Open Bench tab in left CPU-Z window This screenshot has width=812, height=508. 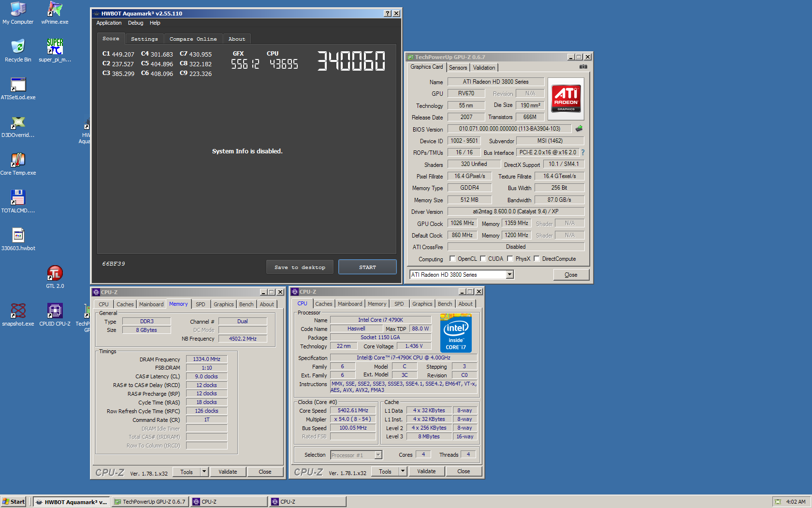pos(246,304)
